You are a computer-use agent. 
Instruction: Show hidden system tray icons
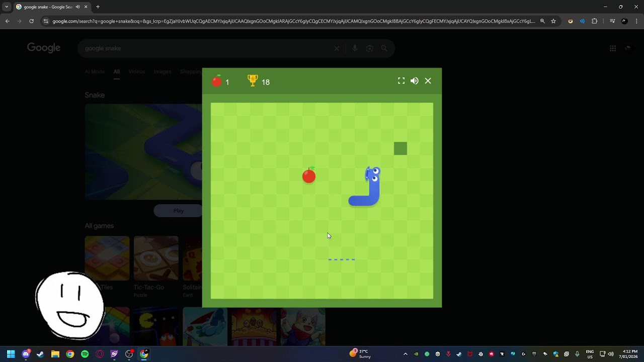(x=406, y=354)
